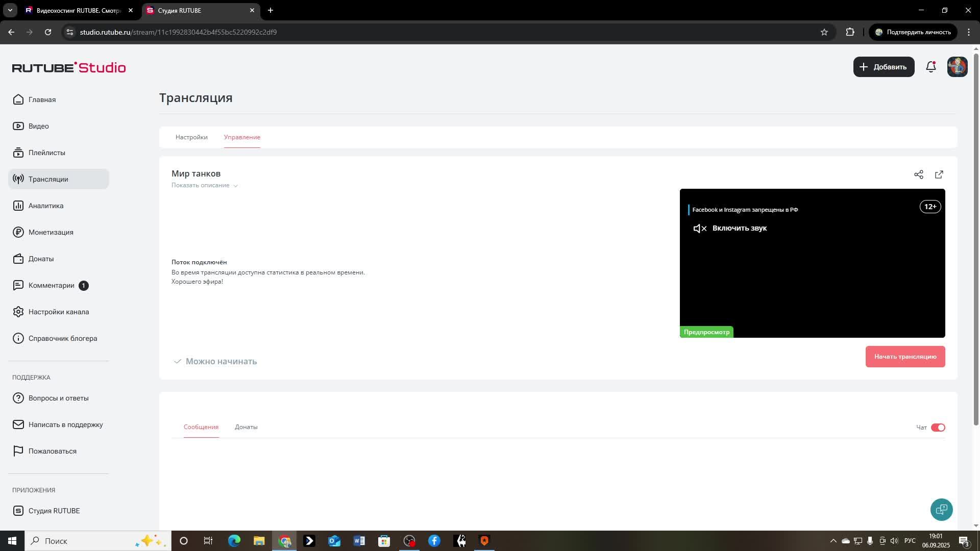
Task: Open notifications bell
Action: [931, 67]
